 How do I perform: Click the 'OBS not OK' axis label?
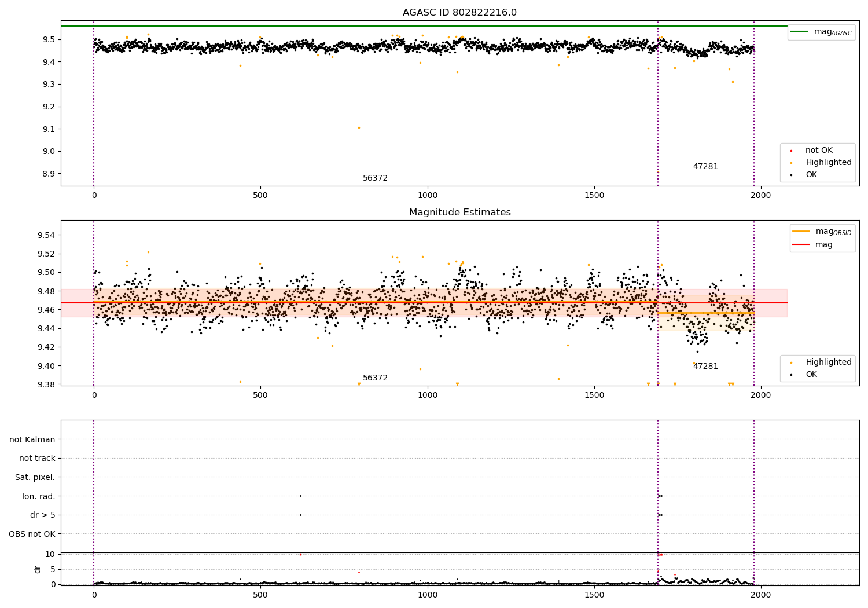pyautogui.click(x=32, y=534)
